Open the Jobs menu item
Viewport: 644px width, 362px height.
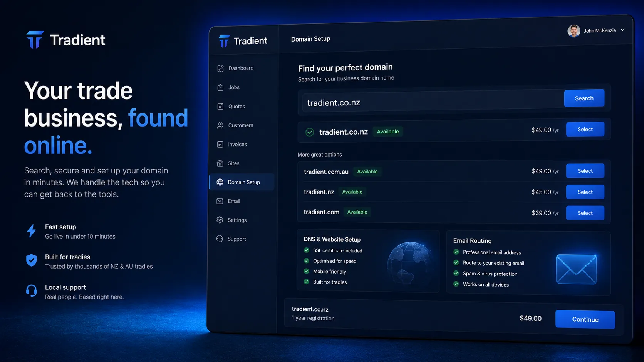(234, 87)
